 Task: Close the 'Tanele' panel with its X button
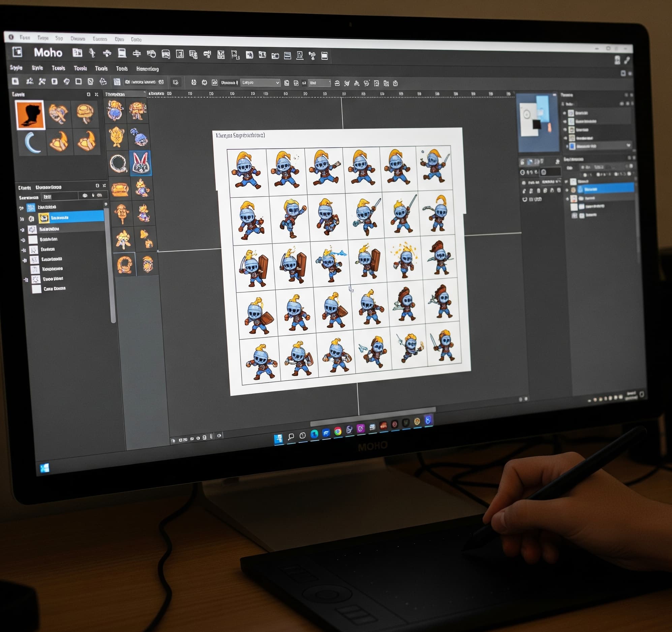coord(96,94)
